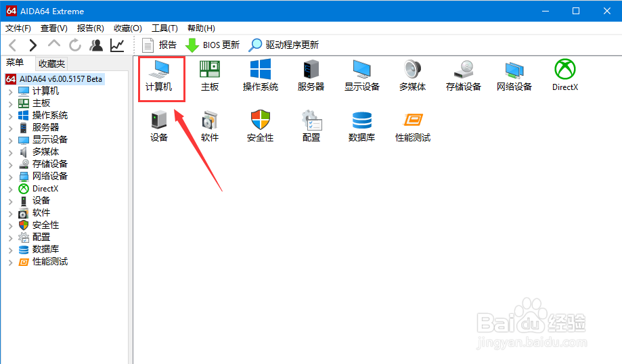Expand the 操作系统 tree node
The width and height of the screenshot is (622, 364).
pyautogui.click(x=10, y=116)
